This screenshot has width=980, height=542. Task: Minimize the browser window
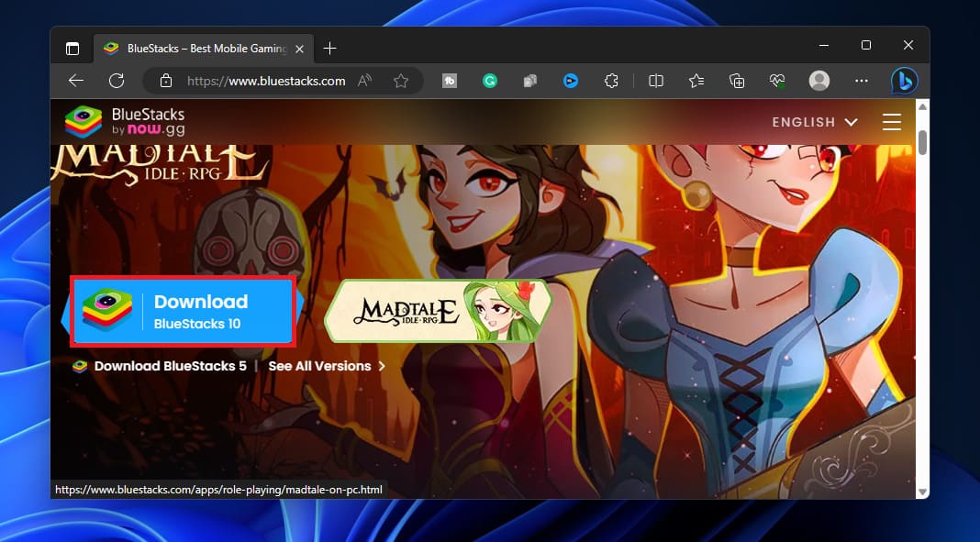[824, 45]
